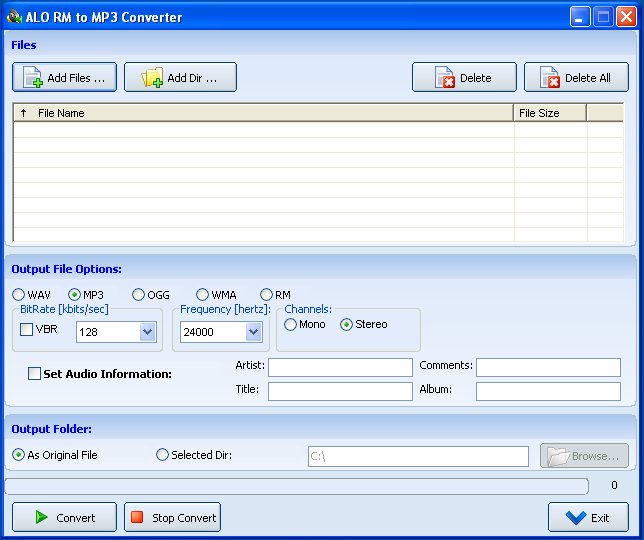
Task: Click the Comments input field
Action: (548, 367)
